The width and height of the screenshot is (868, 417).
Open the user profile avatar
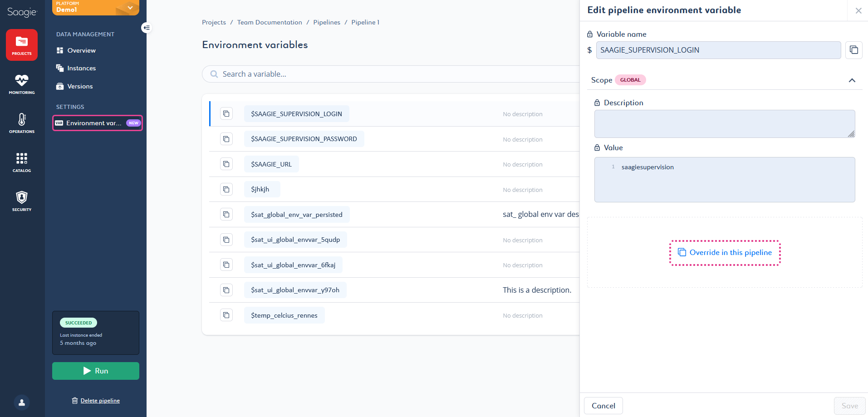pyautogui.click(x=22, y=402)
